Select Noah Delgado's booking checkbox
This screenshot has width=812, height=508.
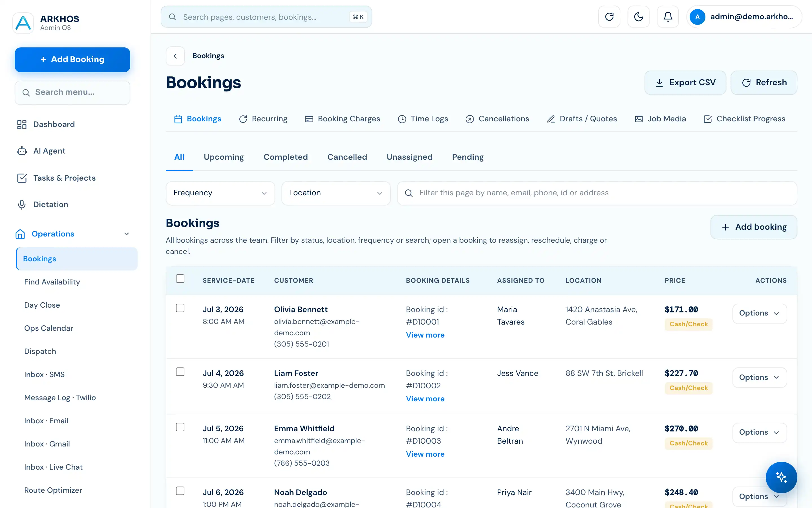[180, 491]
